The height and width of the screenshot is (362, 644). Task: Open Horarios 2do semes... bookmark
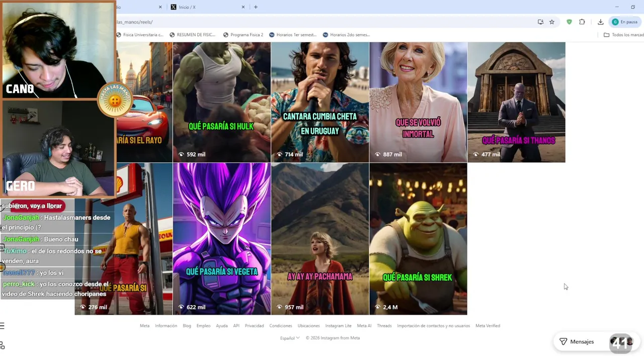(346, 35)
